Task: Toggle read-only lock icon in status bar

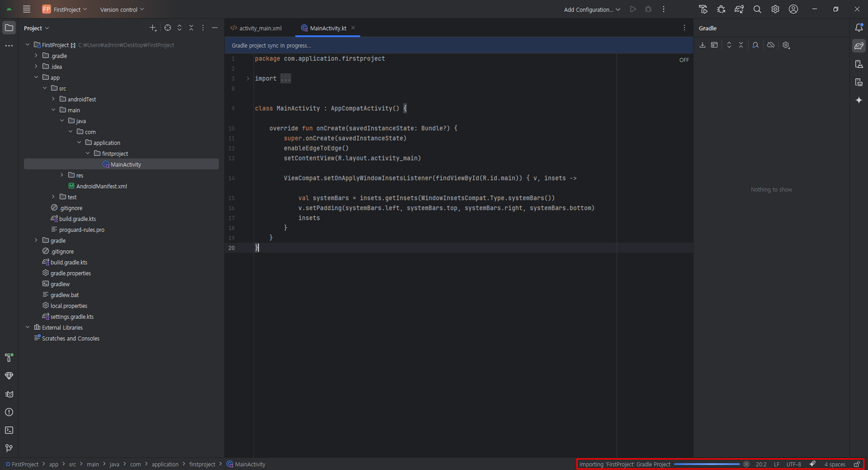Action: point(857,464)
